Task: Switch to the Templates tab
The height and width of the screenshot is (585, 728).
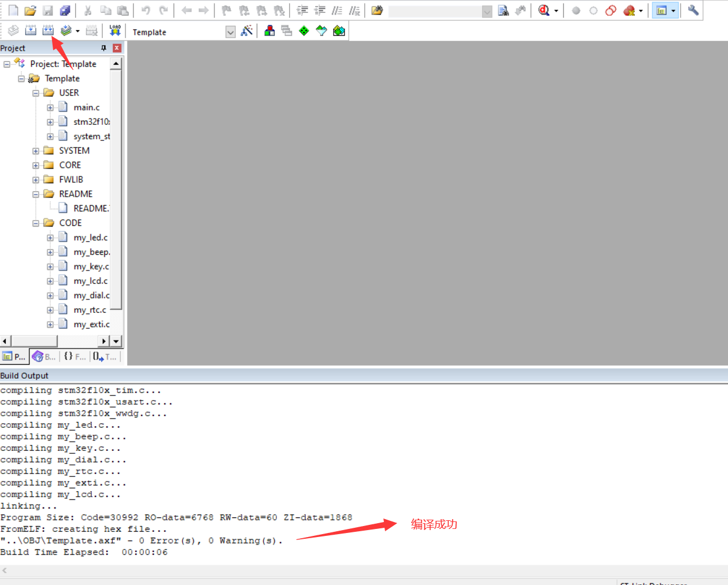Action: point(105,357)
